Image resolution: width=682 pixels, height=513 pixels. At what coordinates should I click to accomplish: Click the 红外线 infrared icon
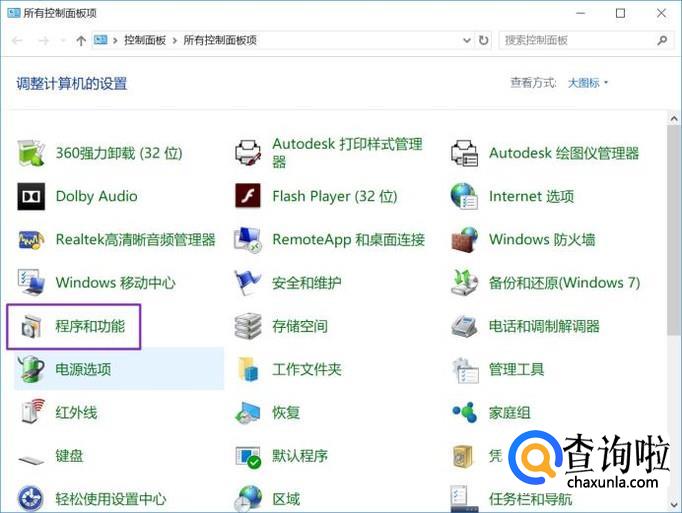click(33, 412)
